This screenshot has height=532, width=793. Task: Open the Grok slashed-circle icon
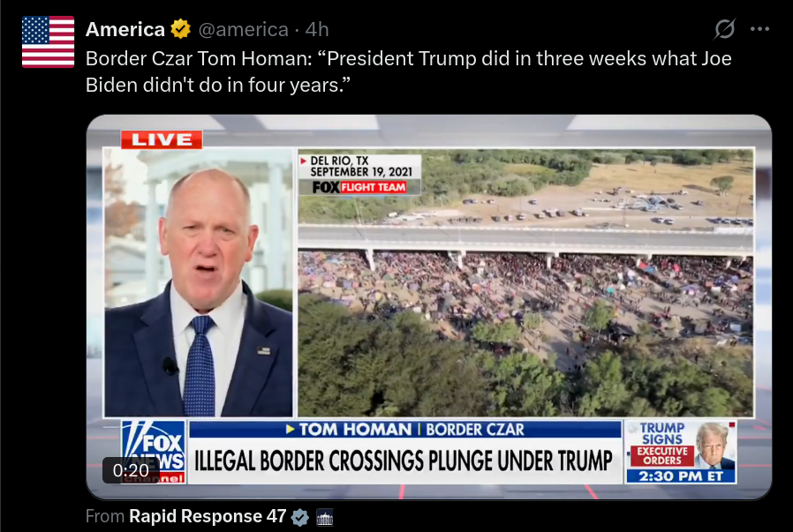(x=724, y=29)
